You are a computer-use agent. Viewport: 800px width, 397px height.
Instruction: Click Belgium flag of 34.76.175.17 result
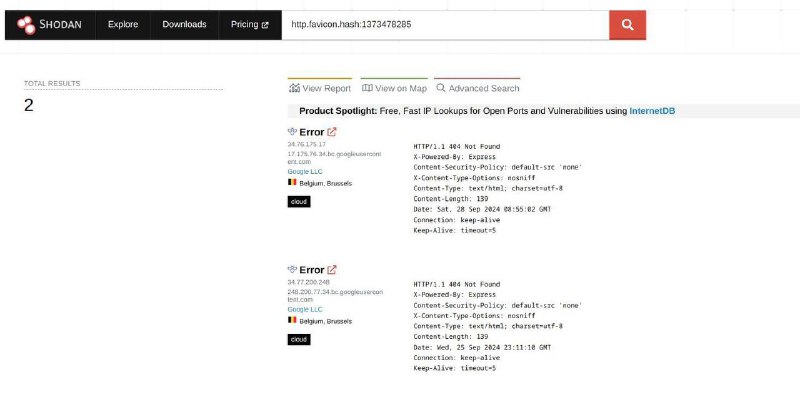(292, 182)
